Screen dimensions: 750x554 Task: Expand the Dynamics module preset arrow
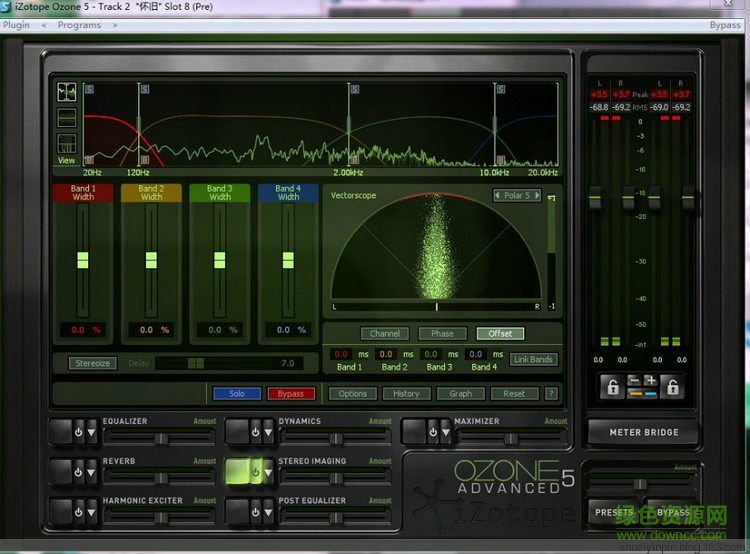[267, 432]
